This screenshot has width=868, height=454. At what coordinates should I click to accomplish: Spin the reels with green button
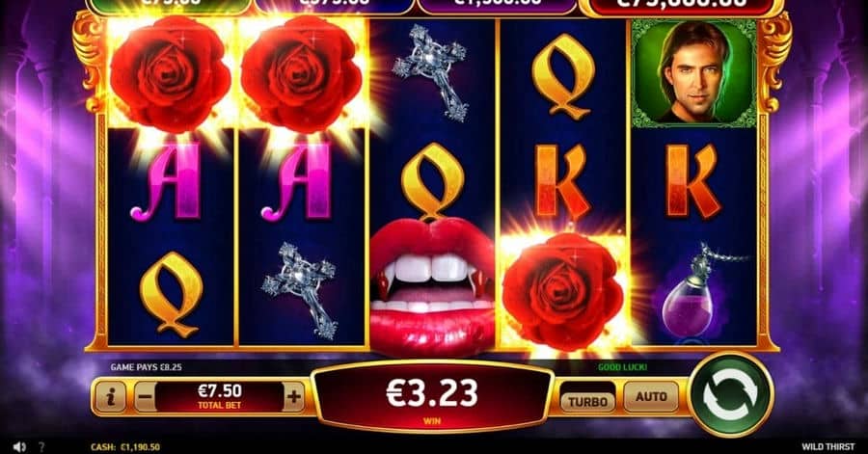click(730, 395)
